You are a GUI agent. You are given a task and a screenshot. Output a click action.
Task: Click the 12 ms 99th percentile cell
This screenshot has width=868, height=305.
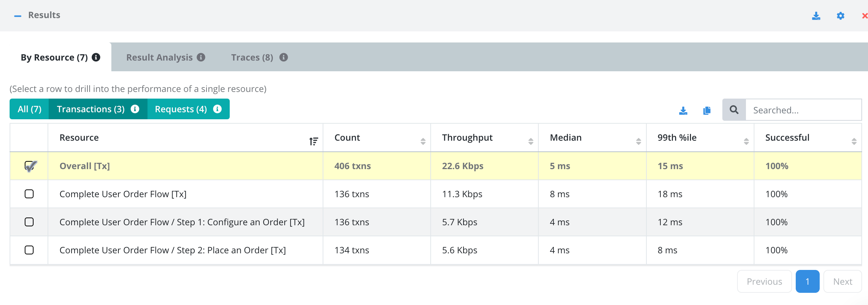[700, 222]
